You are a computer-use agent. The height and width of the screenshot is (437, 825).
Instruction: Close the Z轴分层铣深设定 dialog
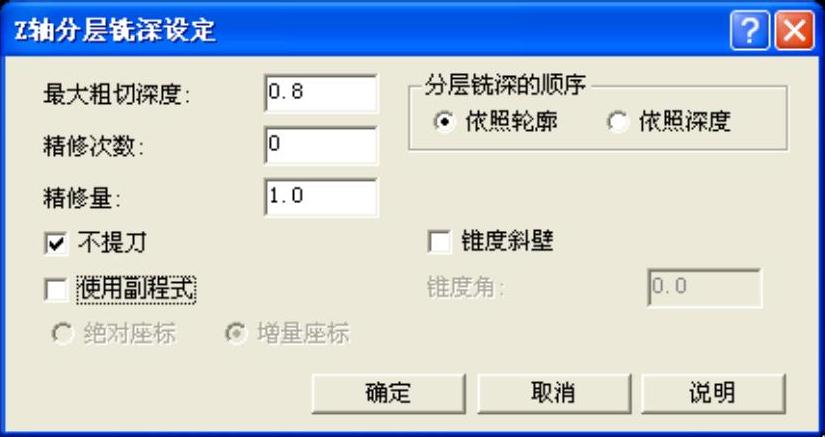pos(794,32)
